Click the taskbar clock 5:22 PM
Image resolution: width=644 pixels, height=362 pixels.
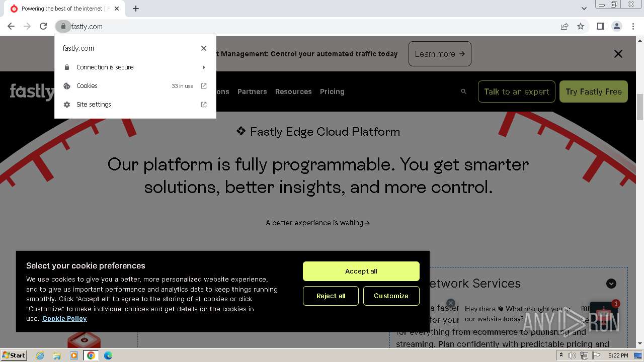(x=618, y=355)
